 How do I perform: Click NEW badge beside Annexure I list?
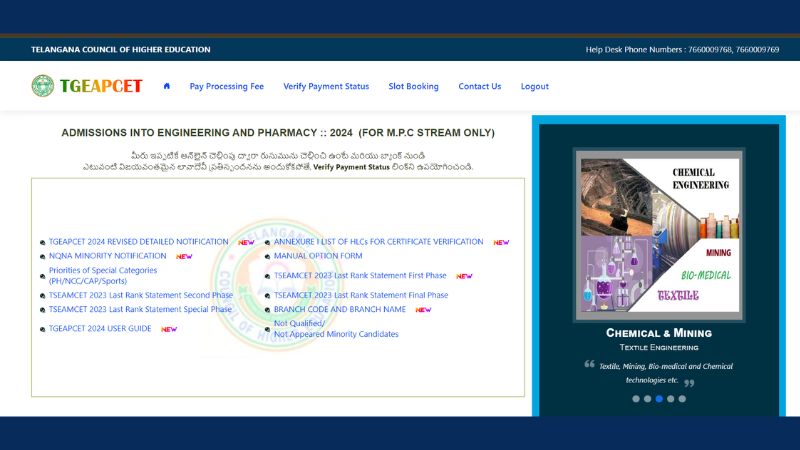pos(501,242)
